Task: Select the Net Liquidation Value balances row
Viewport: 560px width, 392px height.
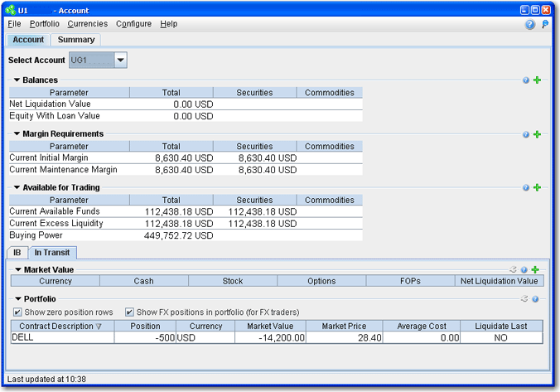Action: click(186, 104)
